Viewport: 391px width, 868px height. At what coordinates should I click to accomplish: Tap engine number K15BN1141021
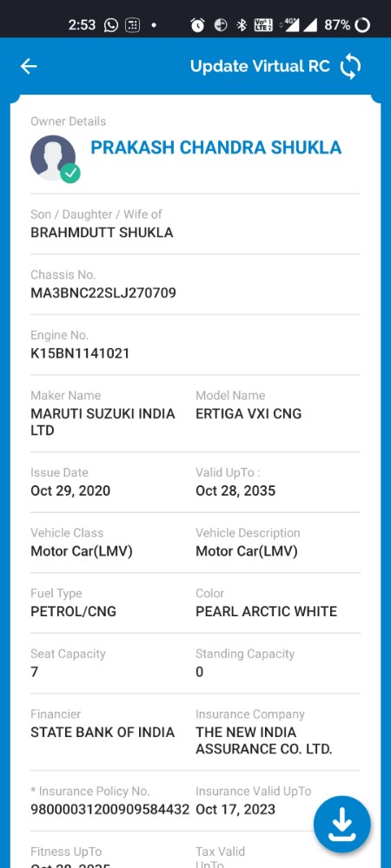click(80, 353)
